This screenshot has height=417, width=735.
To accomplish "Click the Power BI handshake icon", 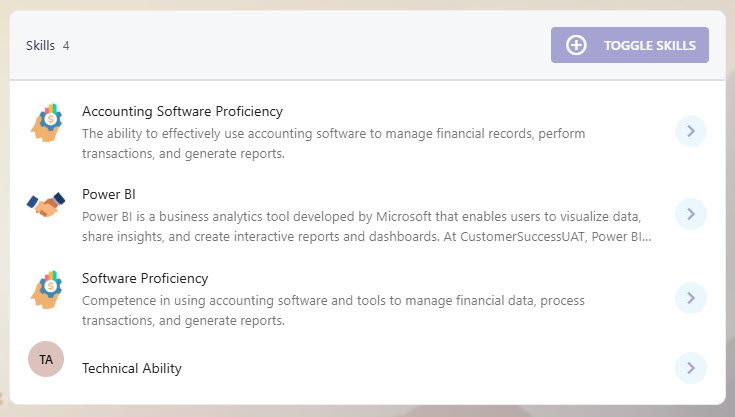I will point(45,205).
